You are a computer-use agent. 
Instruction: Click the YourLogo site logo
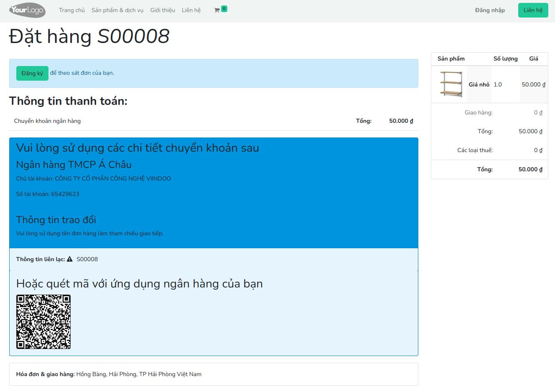pos(27,10)
